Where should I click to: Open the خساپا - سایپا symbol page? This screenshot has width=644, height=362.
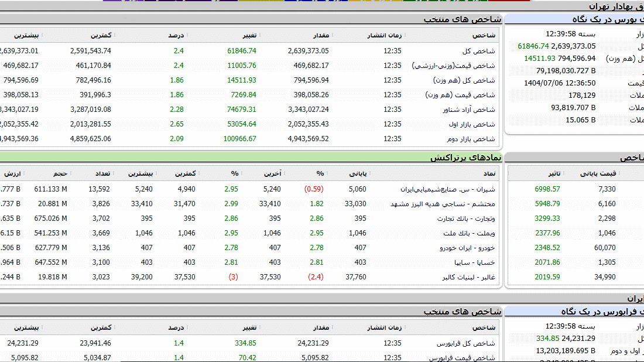(x=474, y=262)
